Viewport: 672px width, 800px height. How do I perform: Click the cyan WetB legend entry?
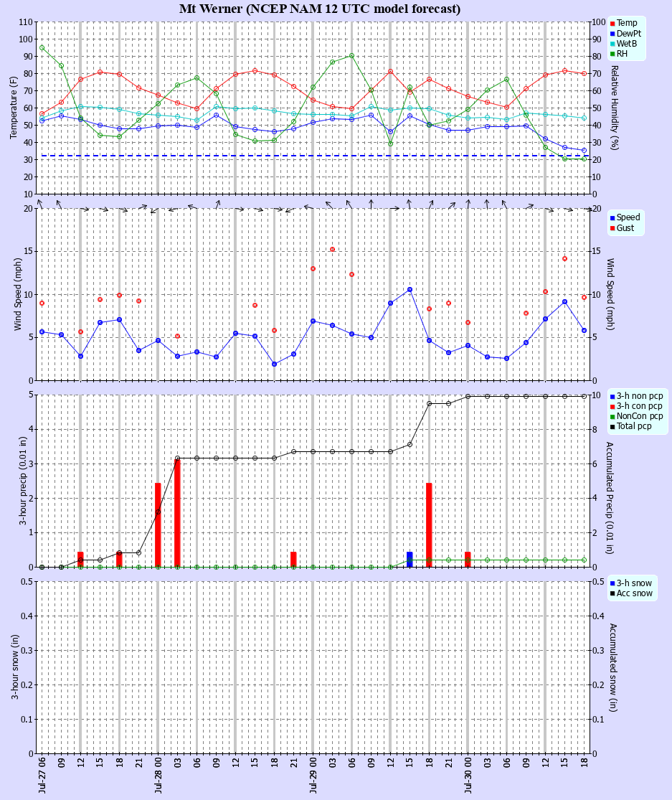point(623,44)
